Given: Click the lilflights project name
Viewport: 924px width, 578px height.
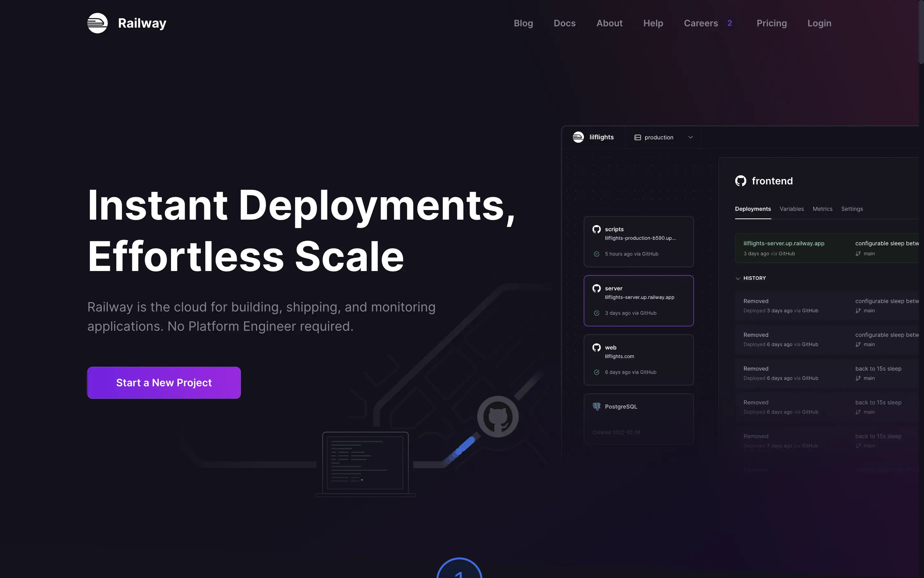Looking at the screenshot, I should click(601, 137).
